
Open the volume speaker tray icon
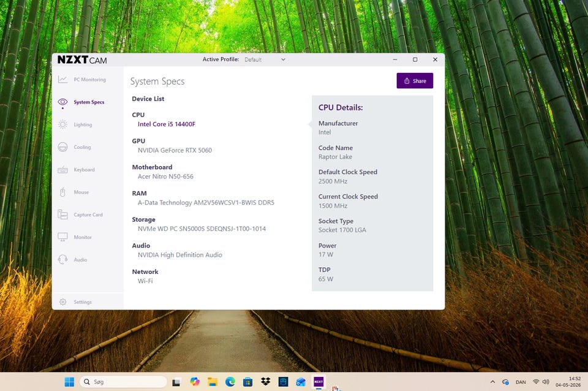coord(546,382)
